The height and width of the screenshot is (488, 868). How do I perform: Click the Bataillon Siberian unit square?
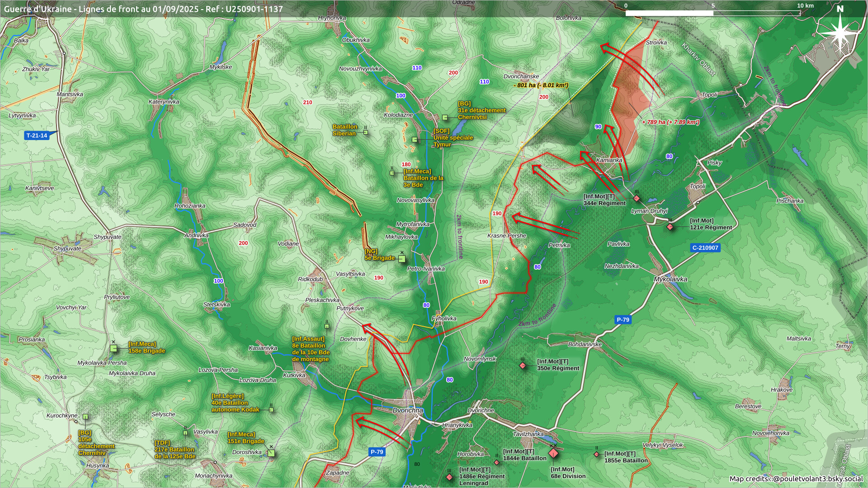366,132
